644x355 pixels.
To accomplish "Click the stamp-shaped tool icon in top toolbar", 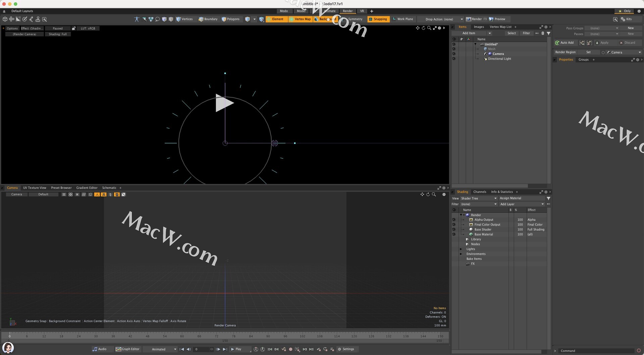I will [x=38, y=19].
